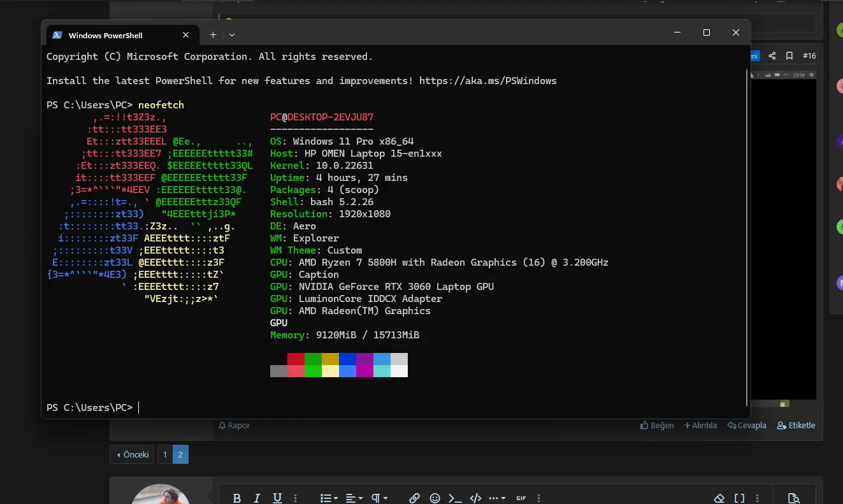The image size is (843, 504).
Task: Open the list dropdown in editor
Action: [328, 498]
